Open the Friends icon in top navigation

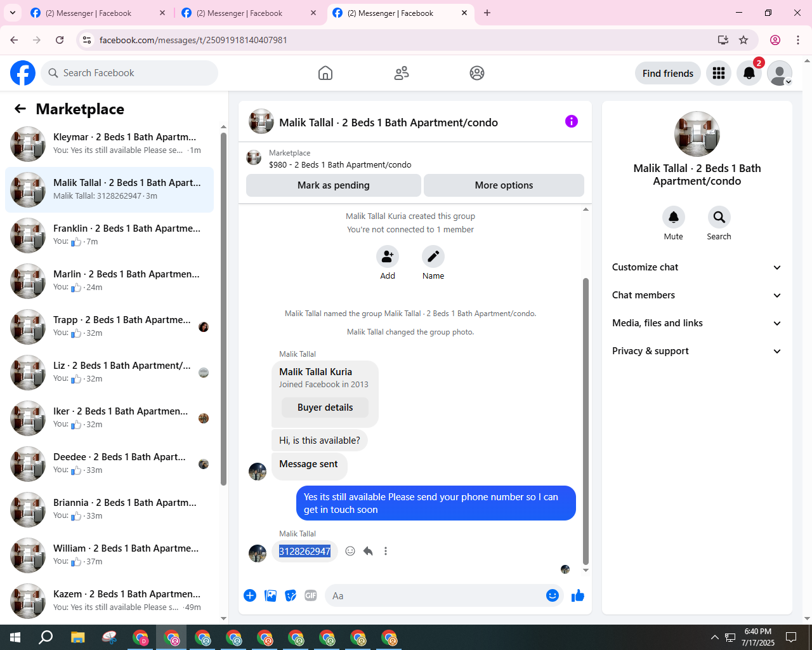(402, 73)
